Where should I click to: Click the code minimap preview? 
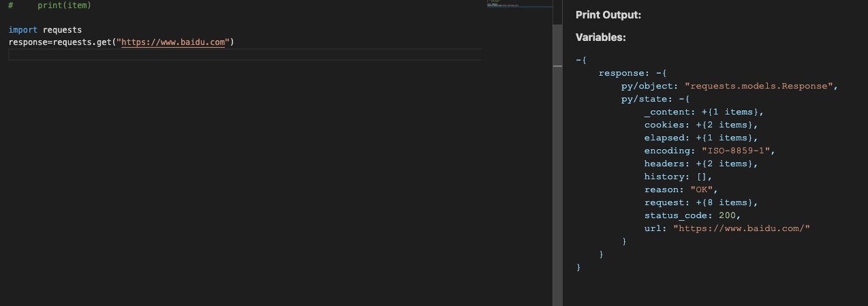coord(519,3)
